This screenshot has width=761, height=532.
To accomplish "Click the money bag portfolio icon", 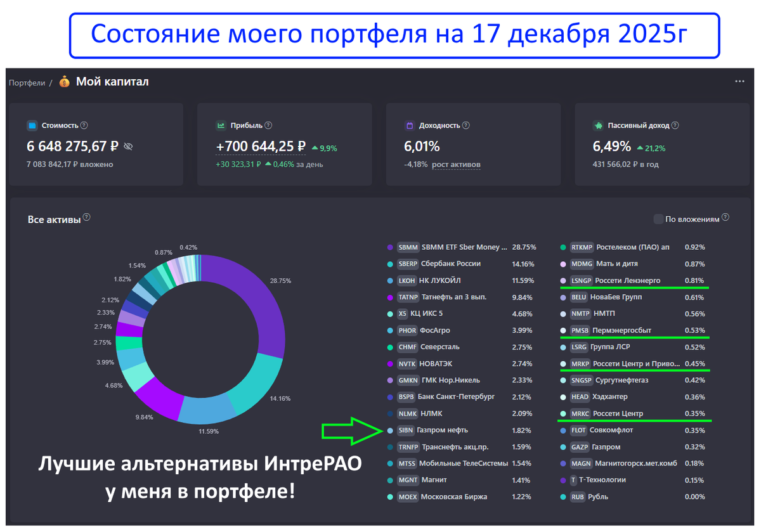I will point(64,82).
